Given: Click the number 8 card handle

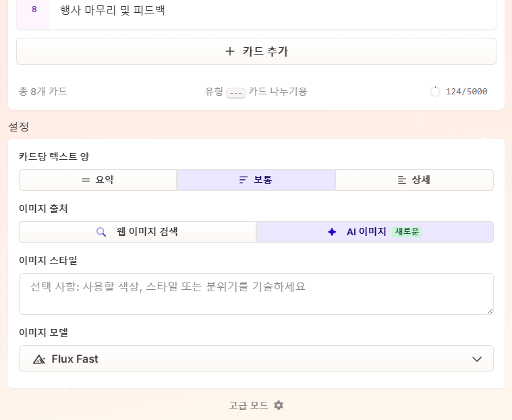Looking at the screenshot, I should [34, 10].
